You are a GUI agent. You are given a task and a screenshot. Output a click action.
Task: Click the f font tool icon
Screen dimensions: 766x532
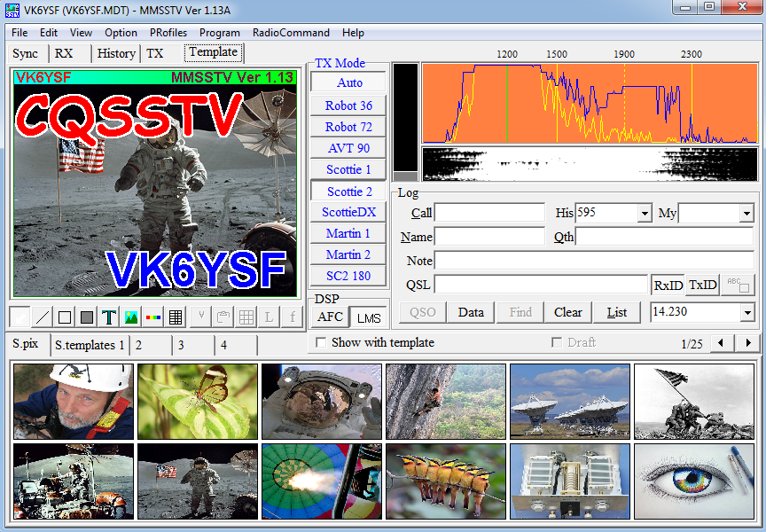(x=292, y=317)
